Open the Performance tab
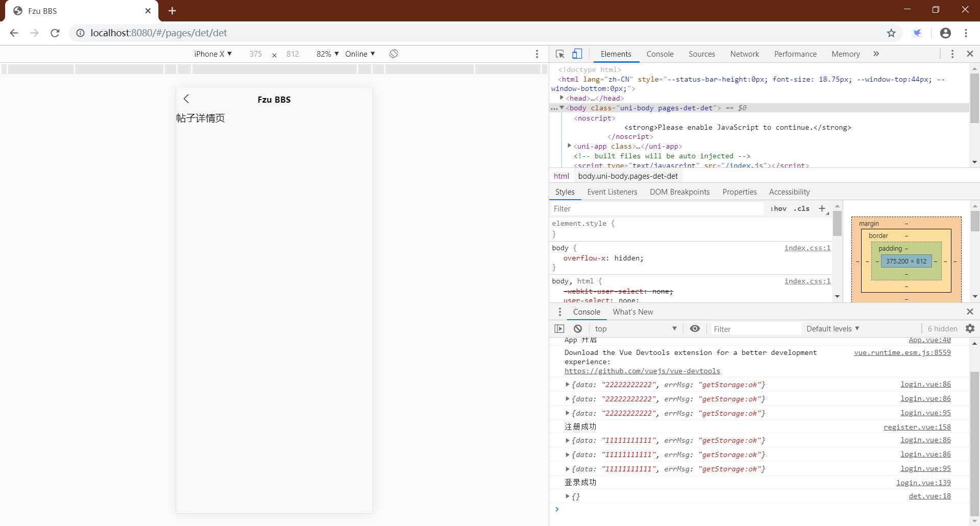The width and height of the screenshot is (980, 526). pos(795,54)
